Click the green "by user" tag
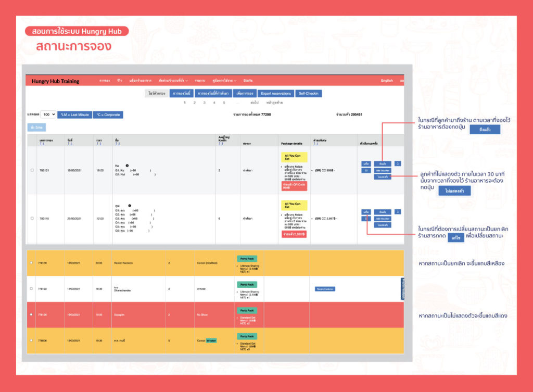533x392 pixels. [211, 340]
